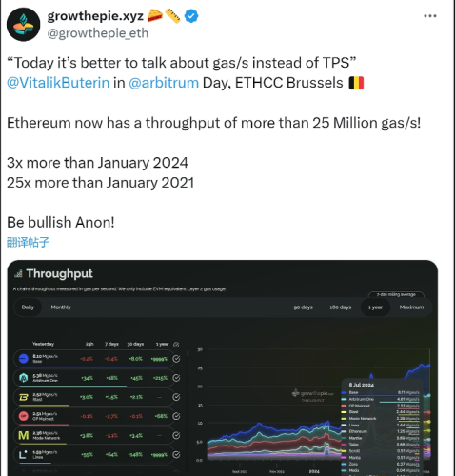
Task: Select the 90 days timespan
Action: pos(303,307)
